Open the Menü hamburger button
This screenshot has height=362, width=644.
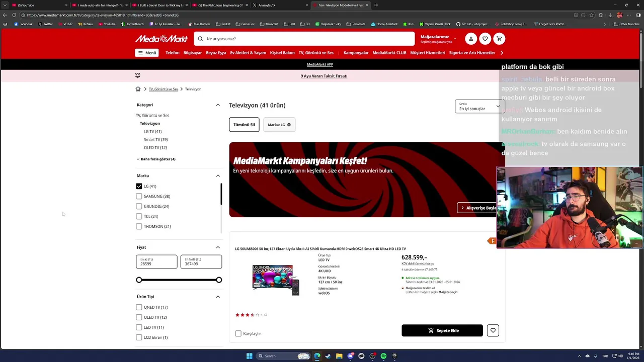point(147,53)
